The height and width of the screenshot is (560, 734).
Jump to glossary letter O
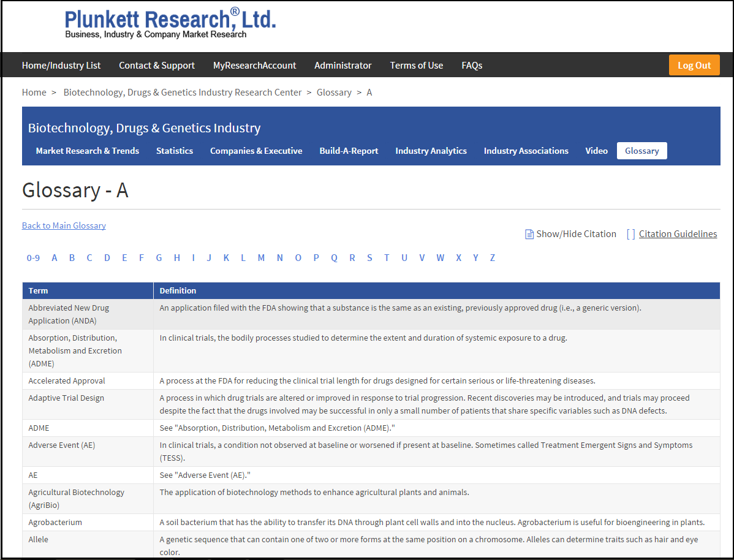pyautogui.click(x=298, y=258)
